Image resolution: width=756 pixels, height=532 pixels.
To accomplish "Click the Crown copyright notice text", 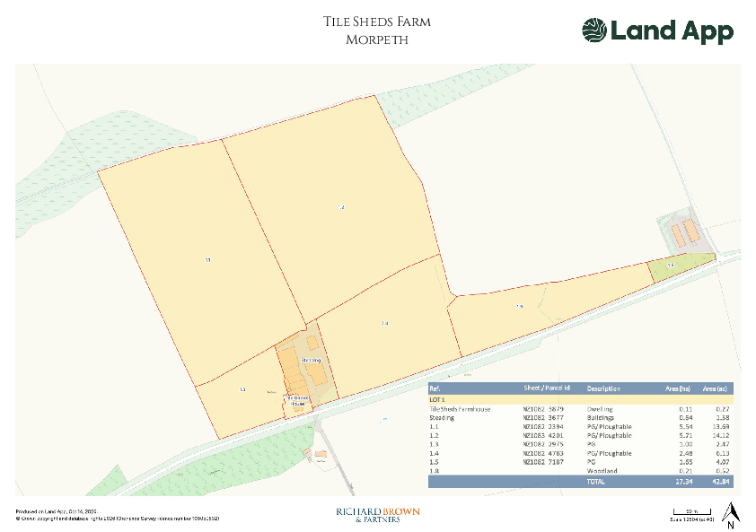I will tap(118, 519).
